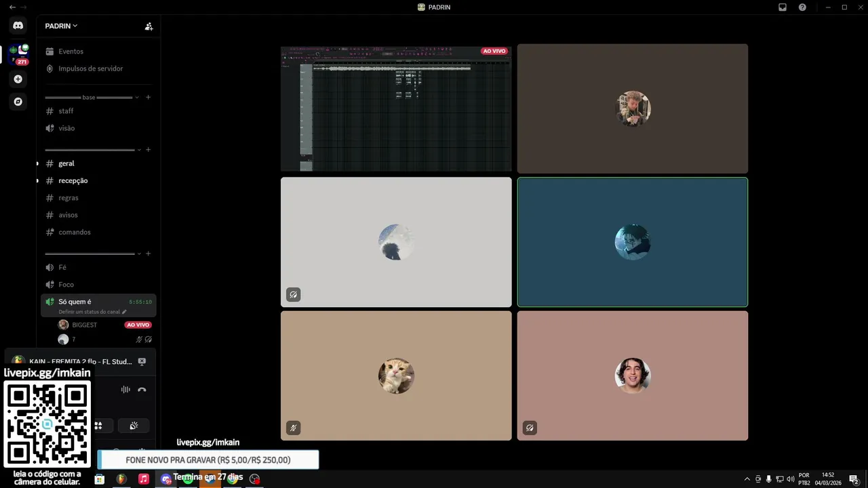
Task: Join the Foco voice channel
Action: 98,285
